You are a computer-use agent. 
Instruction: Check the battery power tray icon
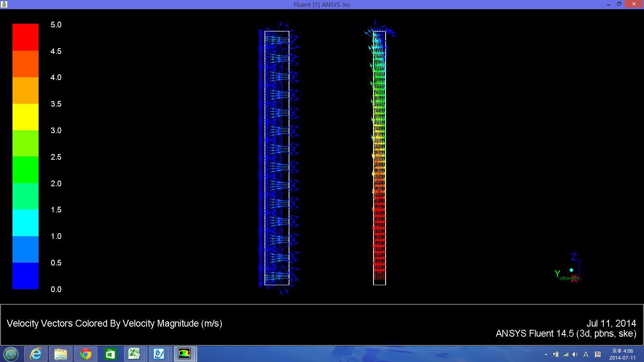[556, 354]
